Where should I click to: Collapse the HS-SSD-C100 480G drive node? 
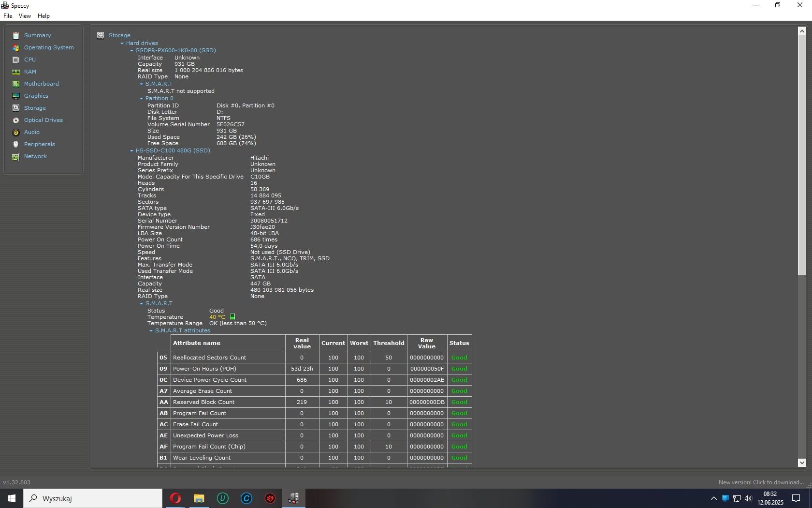[132, 151]
